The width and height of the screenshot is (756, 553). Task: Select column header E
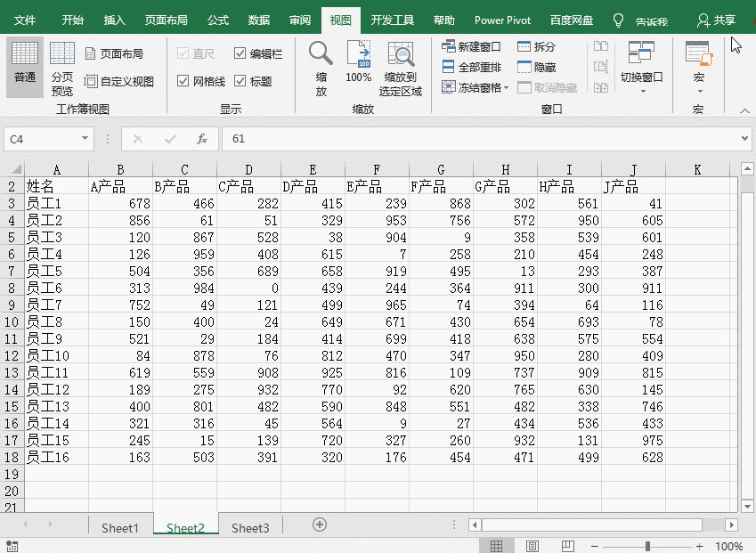pos(313,170)
